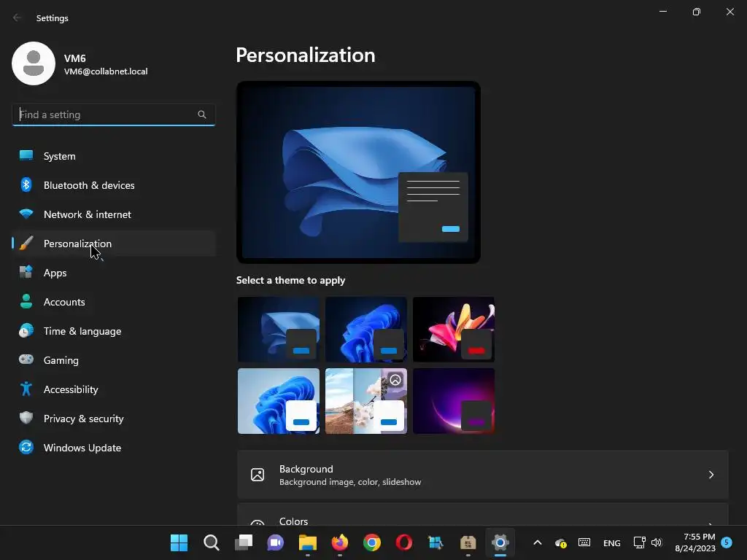Screen dimensions: 747x560
Task: Launch Opera browser from the taskbar
Action: click(x=404, y=542)
